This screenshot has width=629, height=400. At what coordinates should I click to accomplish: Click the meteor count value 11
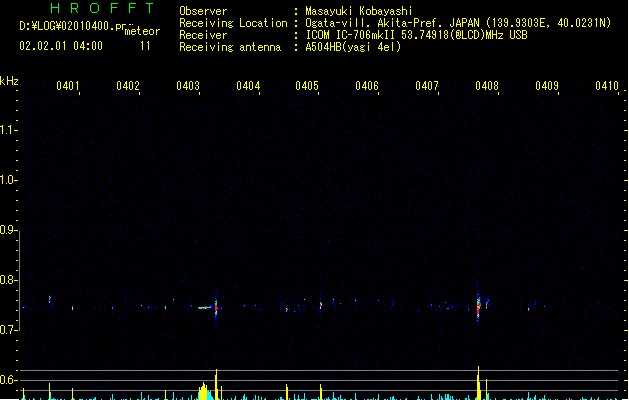(145, 46)
